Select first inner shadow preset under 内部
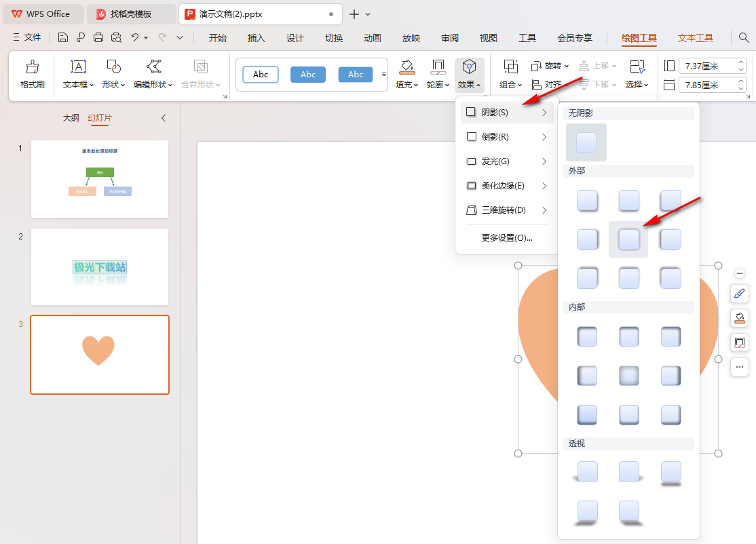Screen dimensions: 756x544 tap(587, 337)
